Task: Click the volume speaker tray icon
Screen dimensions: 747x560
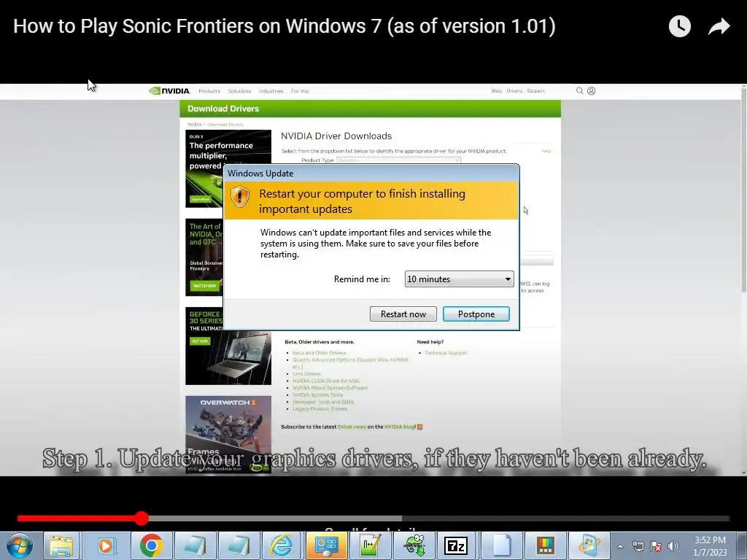Action: [673, 546]
